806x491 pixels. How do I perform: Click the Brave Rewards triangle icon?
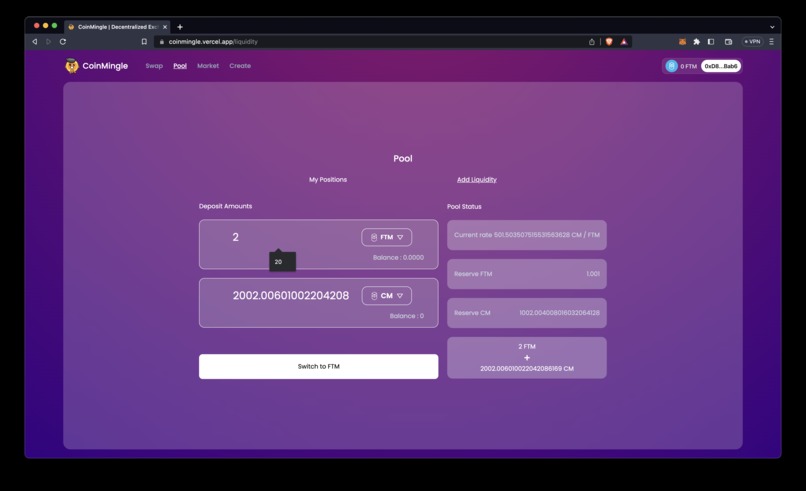(624, 42)
